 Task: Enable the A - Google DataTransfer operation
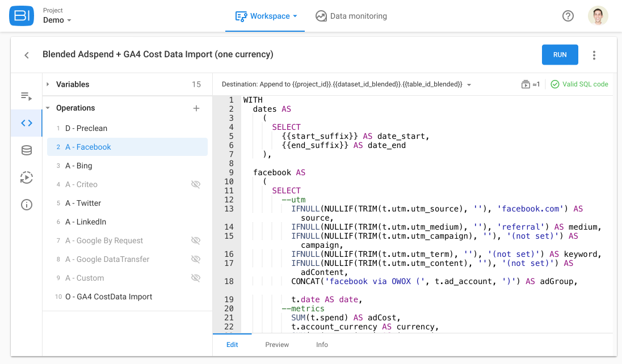coord(196,259)
